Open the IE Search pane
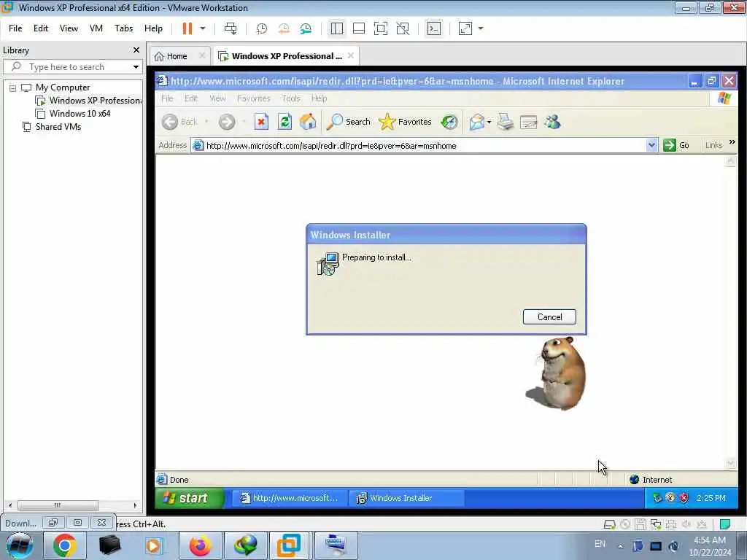Screen dimensions: 747x560 coord(348,122)
